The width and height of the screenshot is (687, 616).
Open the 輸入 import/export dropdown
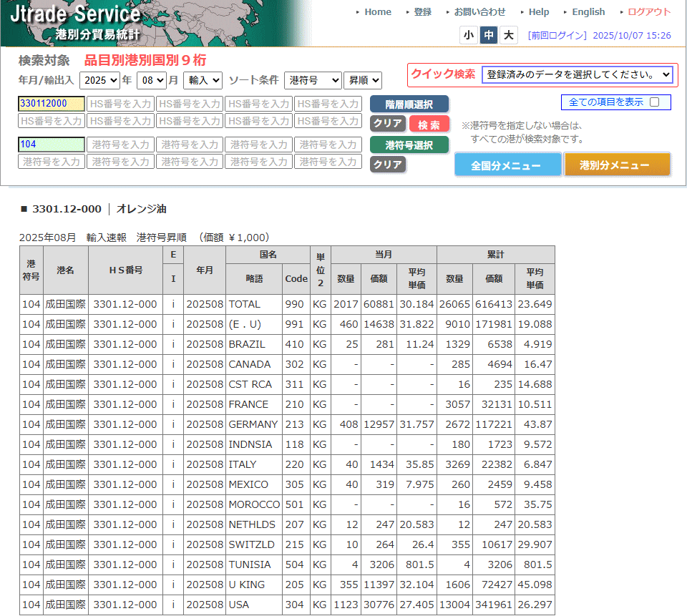pyautogui.click(x=202, y=81)
